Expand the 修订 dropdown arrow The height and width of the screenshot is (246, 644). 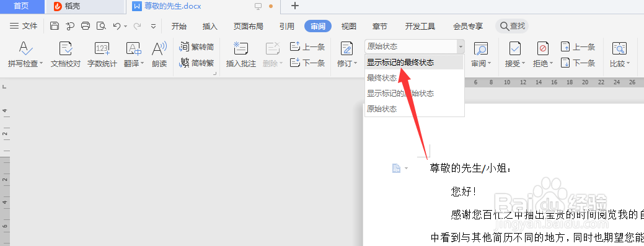point(355,64)
